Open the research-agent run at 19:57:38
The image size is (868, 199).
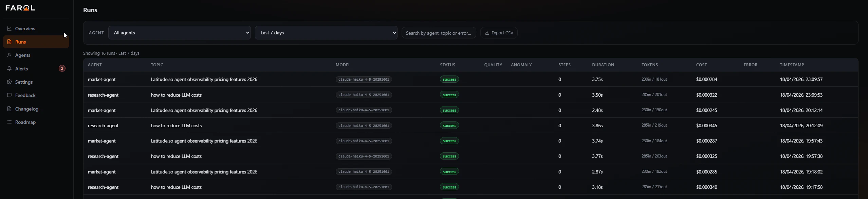click(470, 156)
